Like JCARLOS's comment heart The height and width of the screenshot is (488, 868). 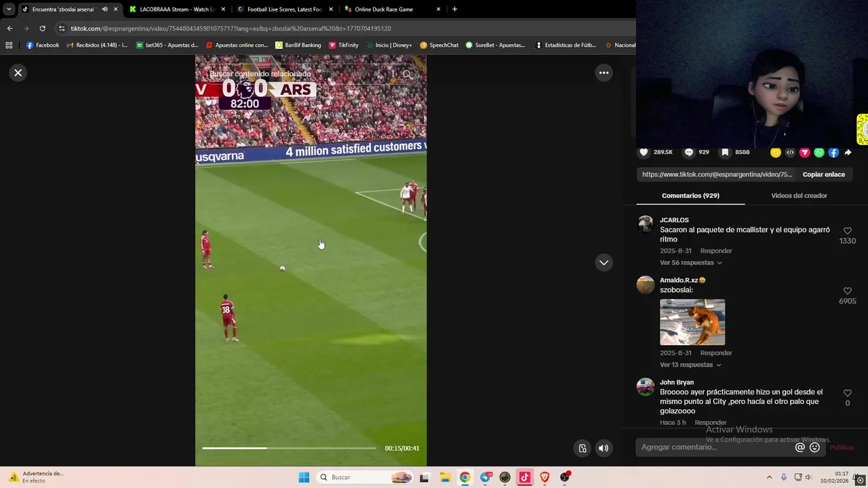pyautogui.click(x=847, y=231)
